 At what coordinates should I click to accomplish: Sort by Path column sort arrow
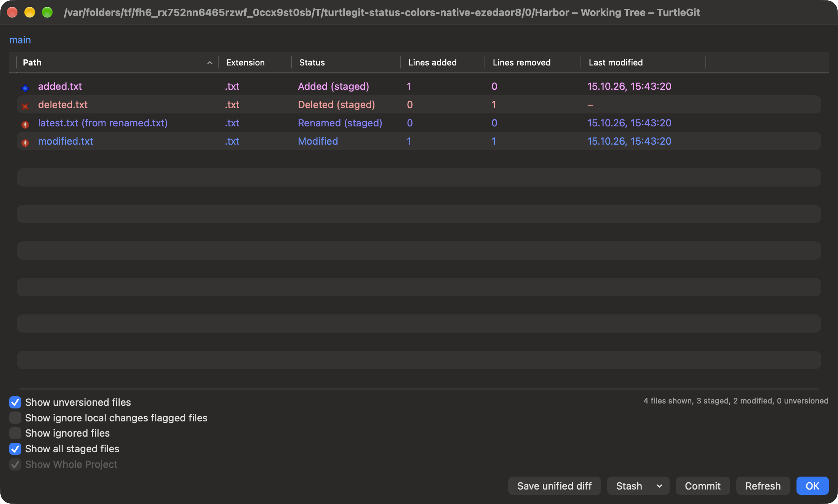pyautogui.click(x=209, y=63)
